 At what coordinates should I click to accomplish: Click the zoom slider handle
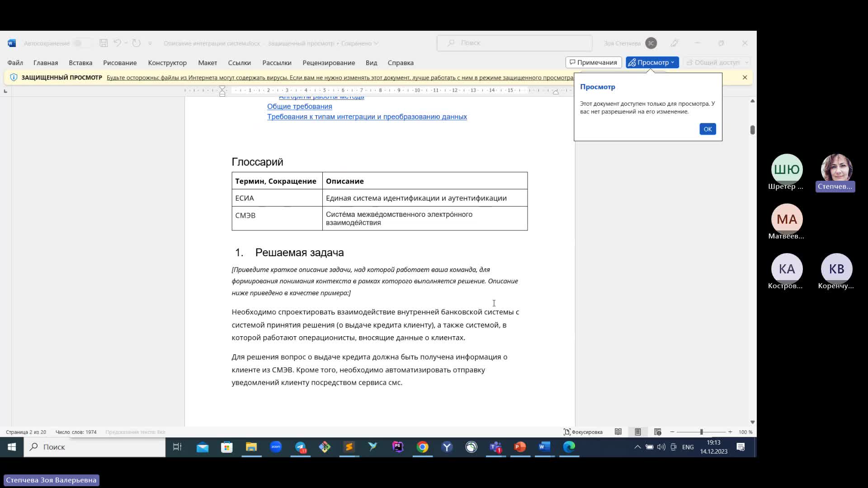click(x=701, y=432)
